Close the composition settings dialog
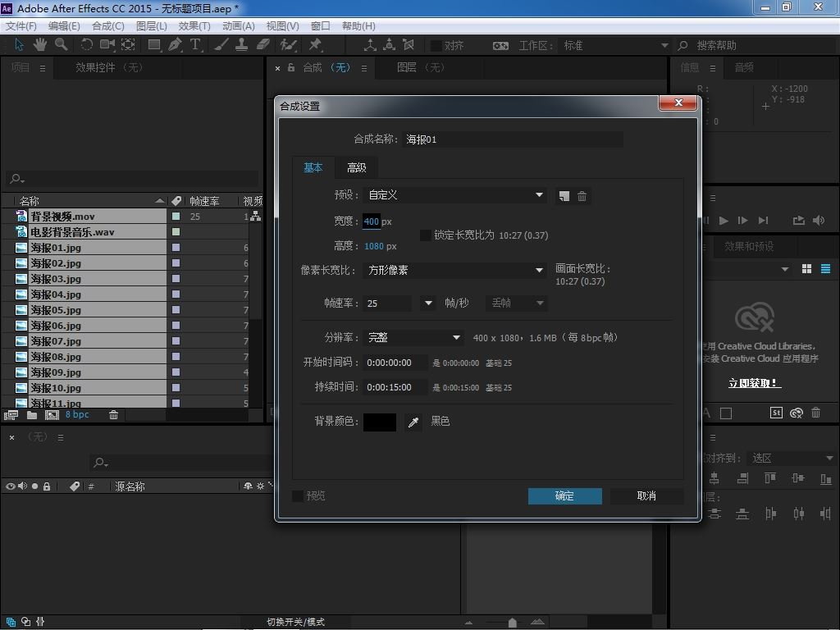The width and height of the screenshot is (840, 630). pos(678,103)
